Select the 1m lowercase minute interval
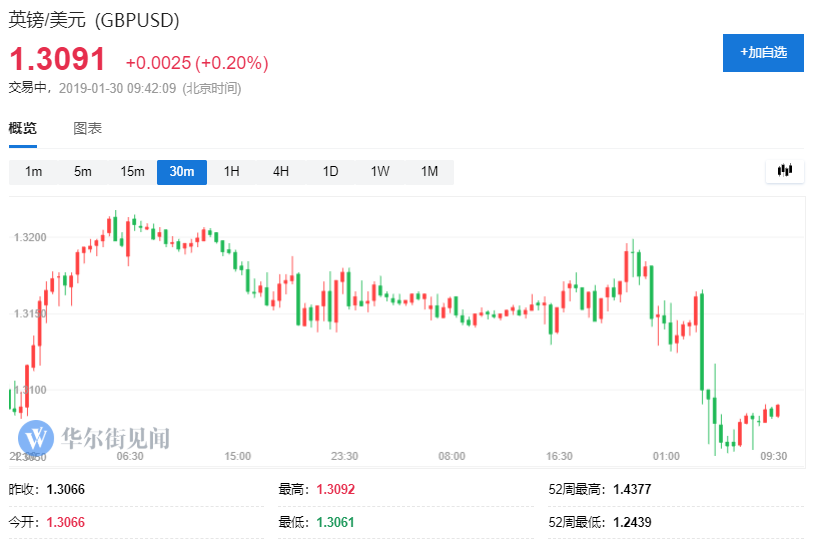Screen dimensions: 817x554 [33, 171]
